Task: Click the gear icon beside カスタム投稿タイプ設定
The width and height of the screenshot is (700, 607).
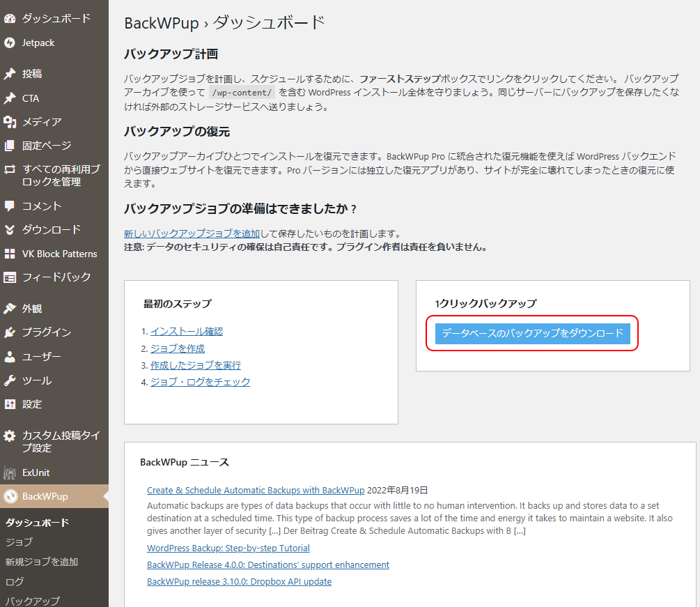Action: [x=10, y=436]
